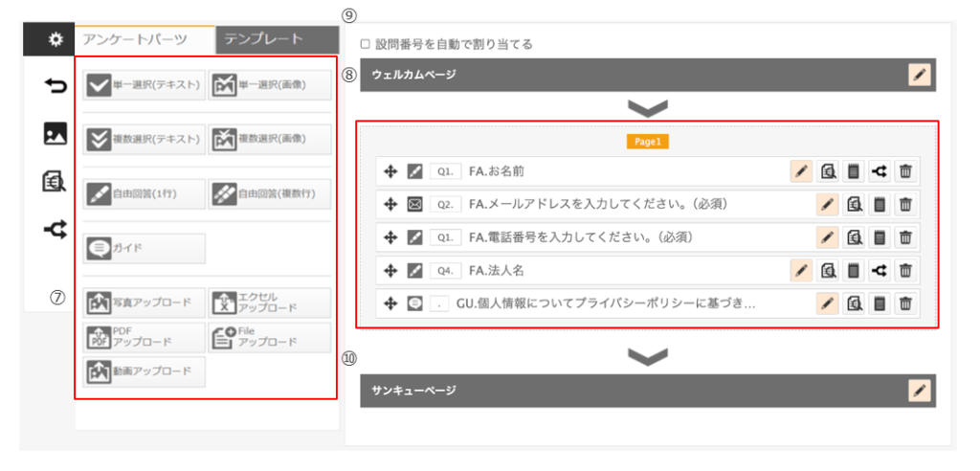Preview the 電話番号 question
The width and height of the screenshot is (980, 471).
(855, 237)
